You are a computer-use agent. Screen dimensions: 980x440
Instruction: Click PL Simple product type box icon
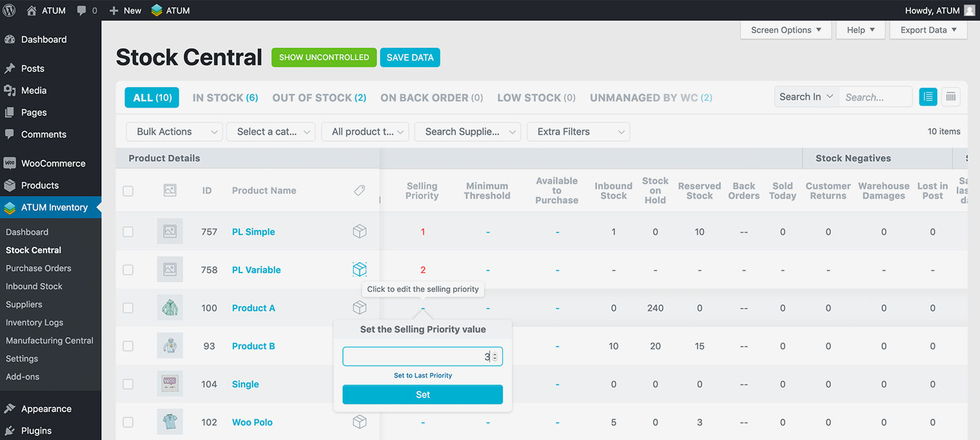360,231
